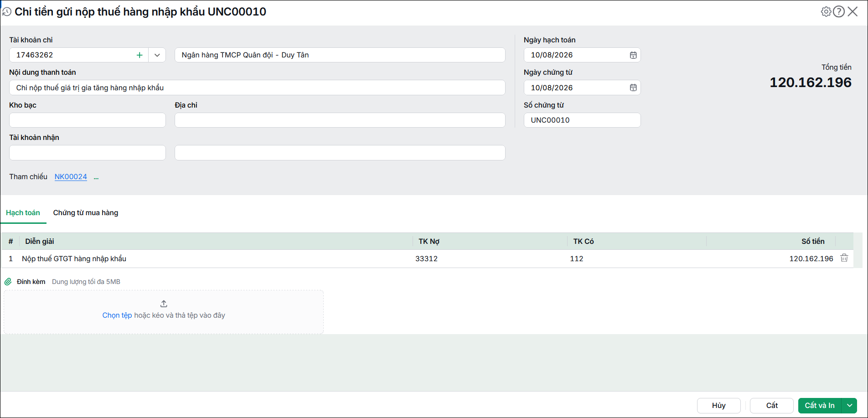The image size is (868, 418).
Task: Open calendar for Ngày chứng từ
Action: [633, 88]
